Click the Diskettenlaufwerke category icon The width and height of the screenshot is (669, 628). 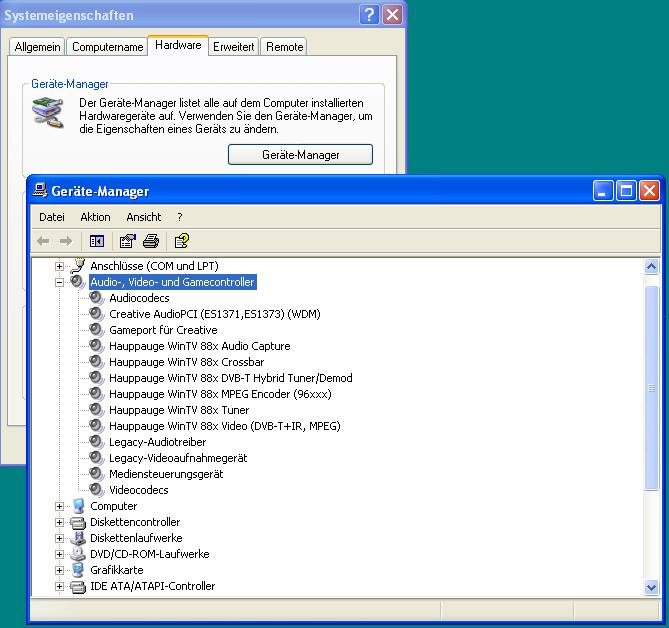click(78, 538)
